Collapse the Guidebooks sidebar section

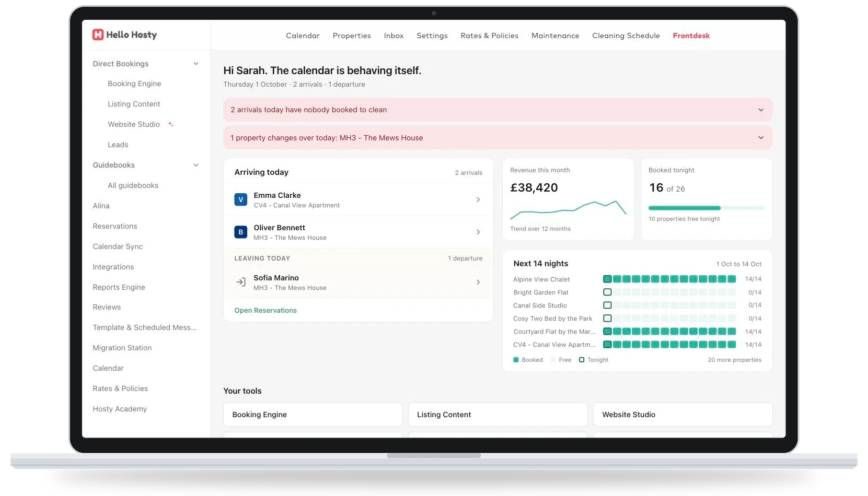coord(196,165)
